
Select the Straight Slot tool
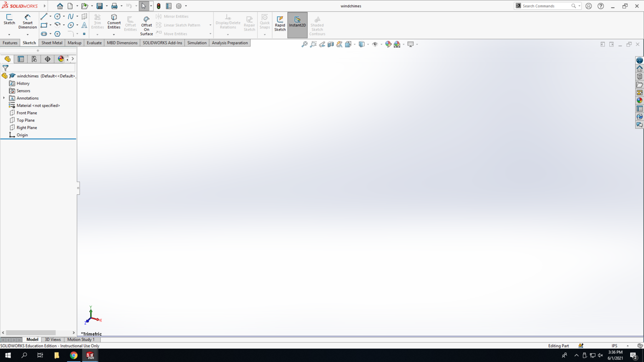(x=44, y=34)
